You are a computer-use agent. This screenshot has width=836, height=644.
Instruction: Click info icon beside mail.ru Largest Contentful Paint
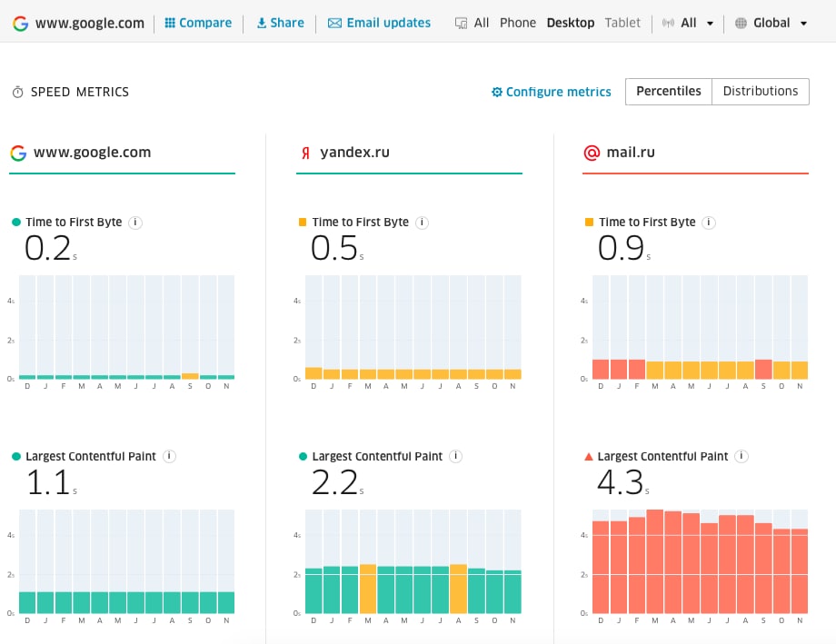coord(742,457)
